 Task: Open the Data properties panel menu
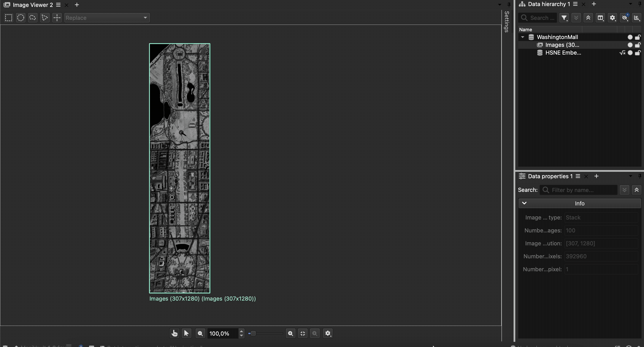point(578,176)
